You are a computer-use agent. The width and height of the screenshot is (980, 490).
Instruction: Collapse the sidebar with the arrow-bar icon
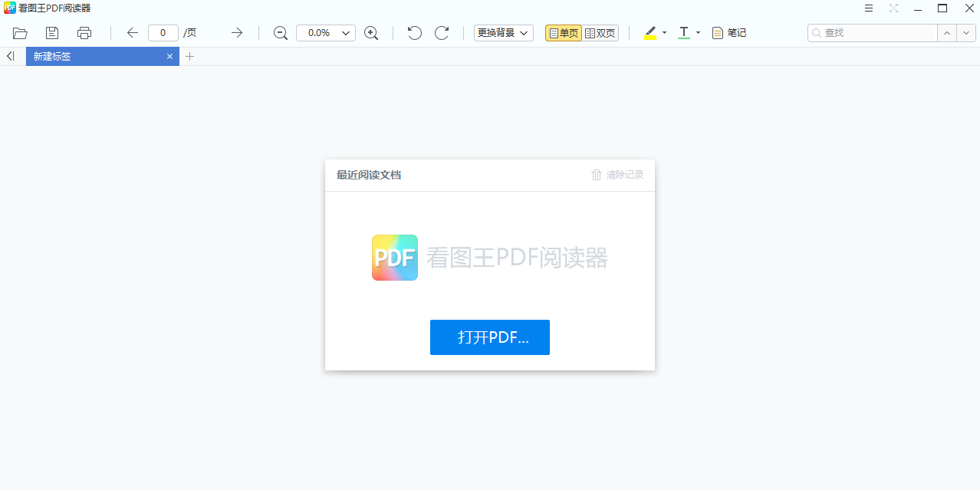(10, 56)
